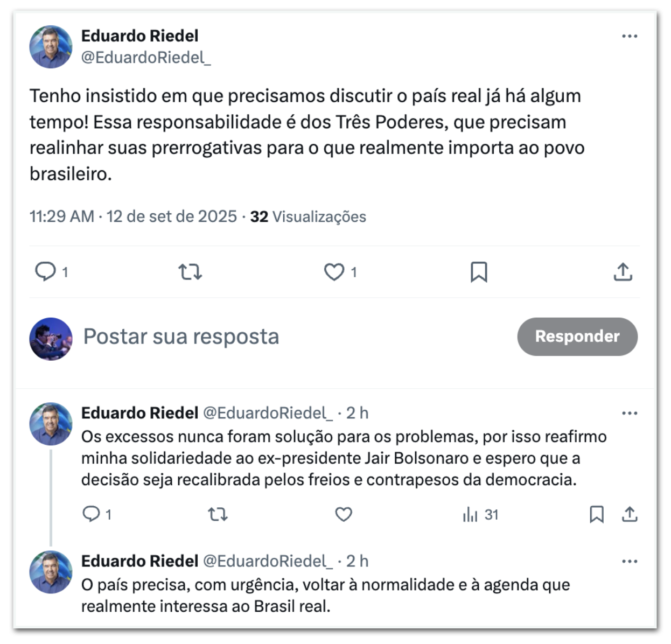Viewport: 671px width, 644px height.
Task: Open the @EduardoRiedel_ handle link in the main post
Action: [145, 58]
